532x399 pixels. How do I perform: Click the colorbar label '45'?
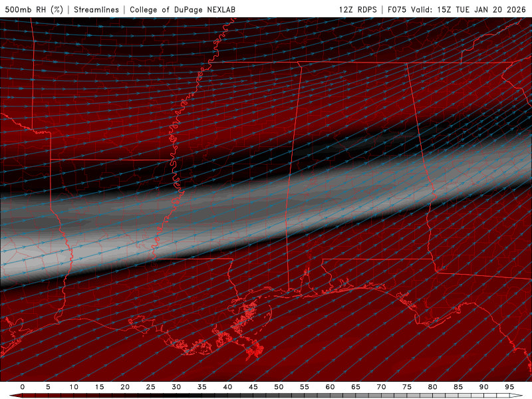click(x=253, y=387)
